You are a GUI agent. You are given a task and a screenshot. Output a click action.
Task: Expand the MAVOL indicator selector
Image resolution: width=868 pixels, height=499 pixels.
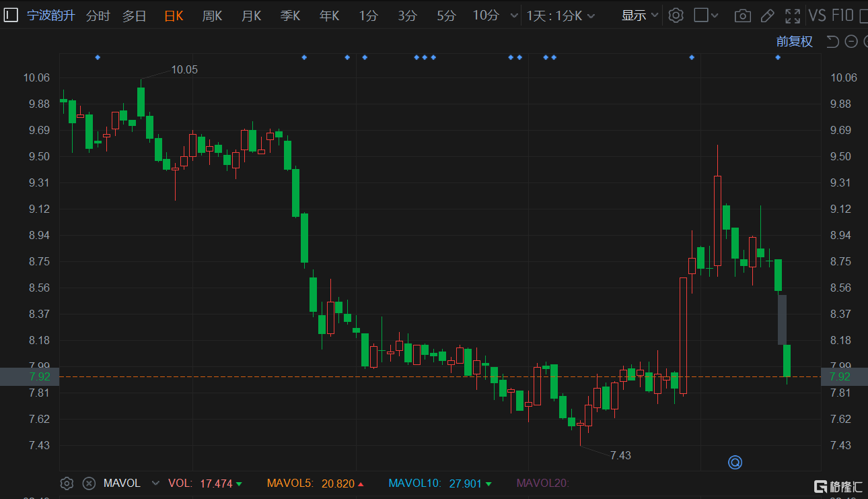156,483
